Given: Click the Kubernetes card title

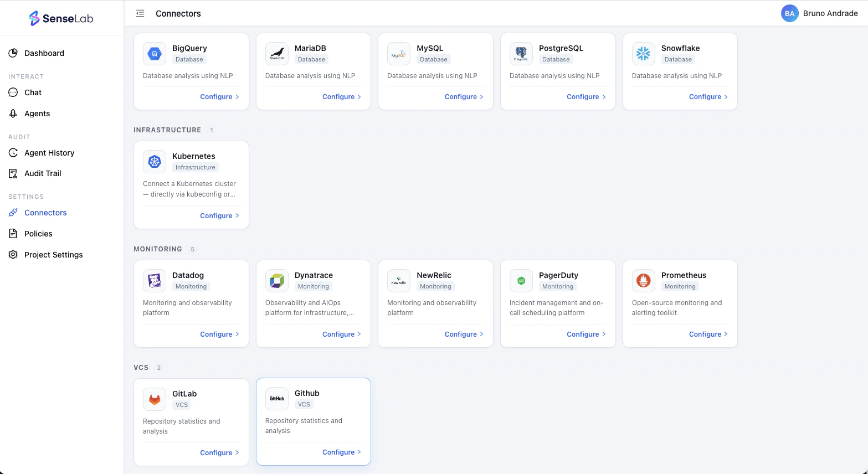Looking at the screenshot, I should coord(194,156).
